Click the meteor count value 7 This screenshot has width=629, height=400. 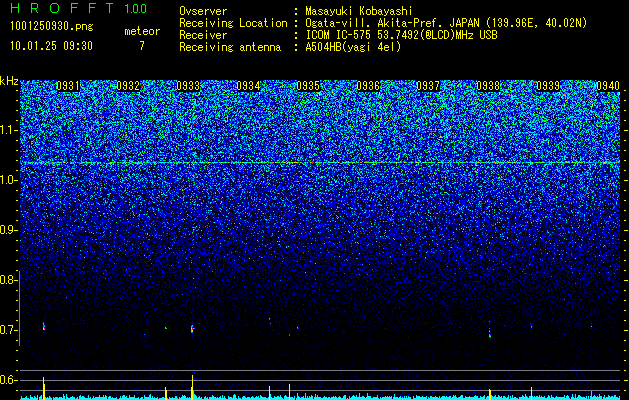(142, 46)
